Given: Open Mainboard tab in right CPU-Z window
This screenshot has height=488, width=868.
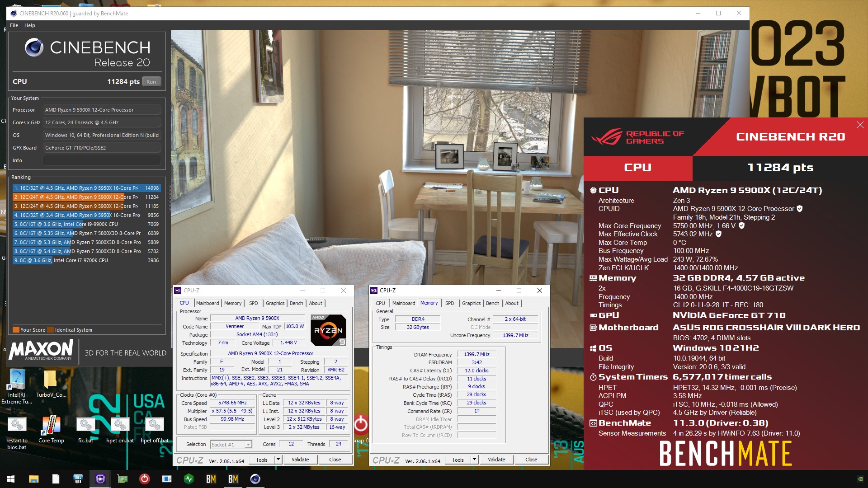Looking at the screenshot, I should 404,303.
